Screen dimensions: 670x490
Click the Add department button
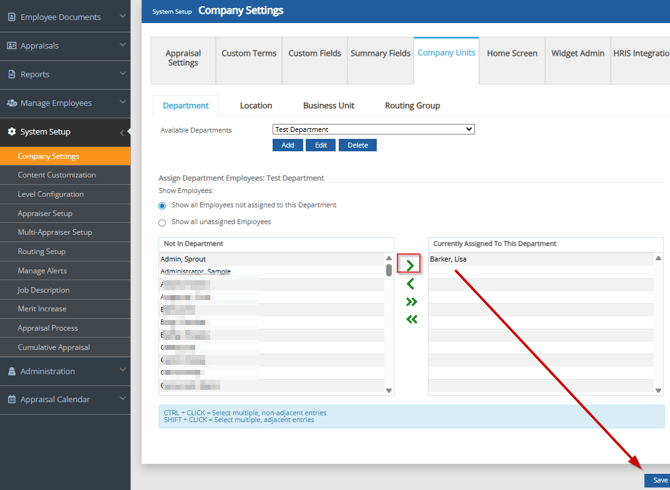[x=287, y=145]
